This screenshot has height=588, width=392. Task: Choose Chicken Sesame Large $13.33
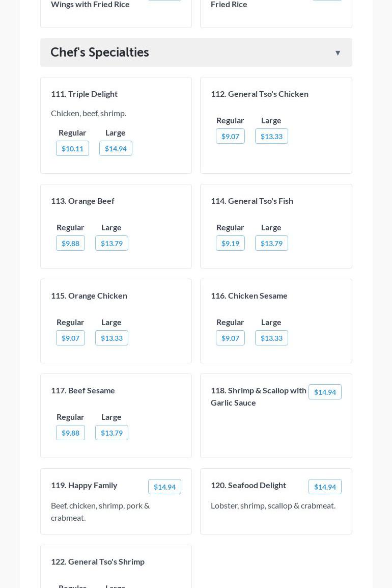[271, 338]
